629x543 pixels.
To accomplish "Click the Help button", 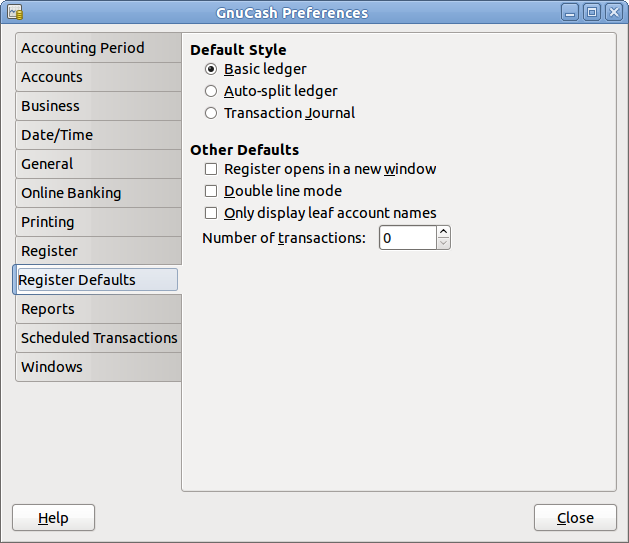I will (x=53, y=518).
